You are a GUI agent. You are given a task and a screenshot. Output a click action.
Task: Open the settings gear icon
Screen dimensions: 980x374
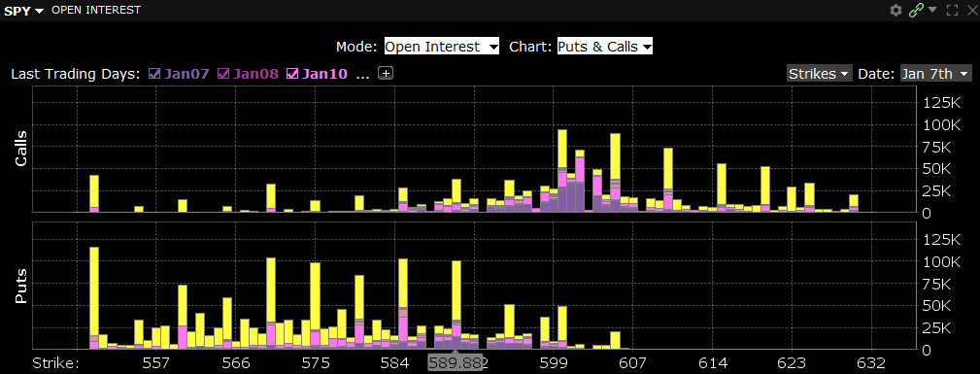click(x=896, y=10)
